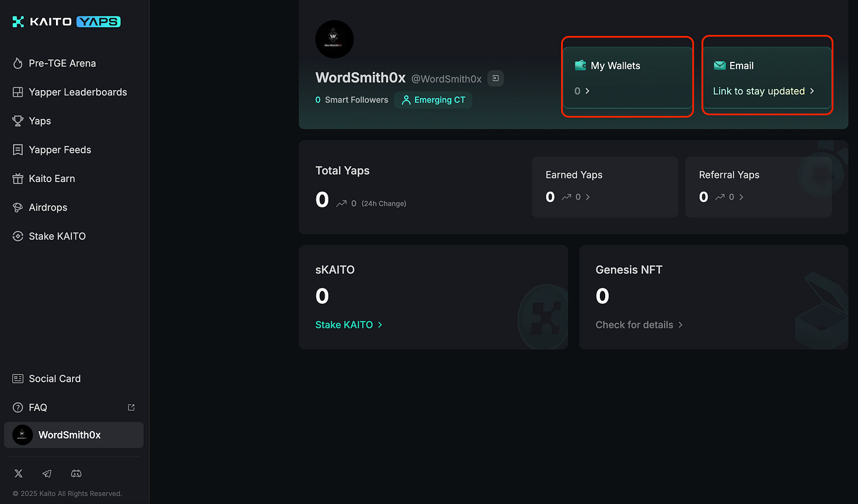
Task: Click the chevron next to Stake KAITO link
Action: click(380, 325)
